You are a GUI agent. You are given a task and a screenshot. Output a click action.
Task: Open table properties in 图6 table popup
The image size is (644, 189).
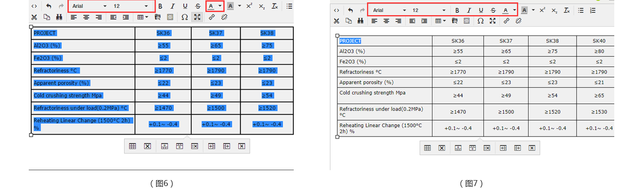132,146
